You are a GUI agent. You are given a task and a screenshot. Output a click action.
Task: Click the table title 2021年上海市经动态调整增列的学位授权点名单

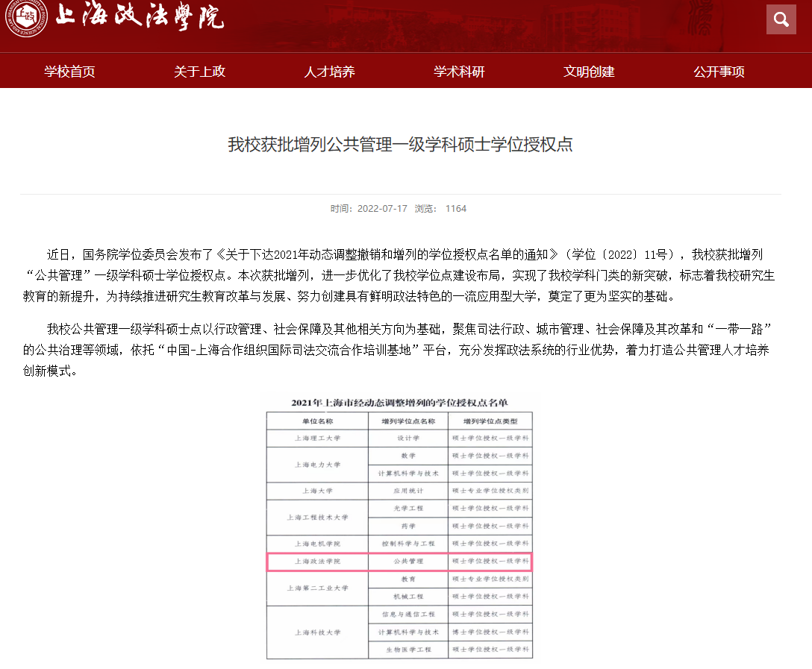[399, 403]
